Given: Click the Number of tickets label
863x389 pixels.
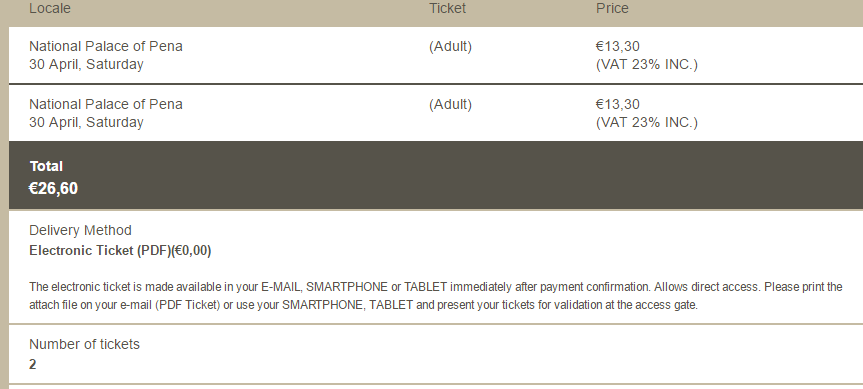Looking at the screenshot, I should (x=84, y=344).
